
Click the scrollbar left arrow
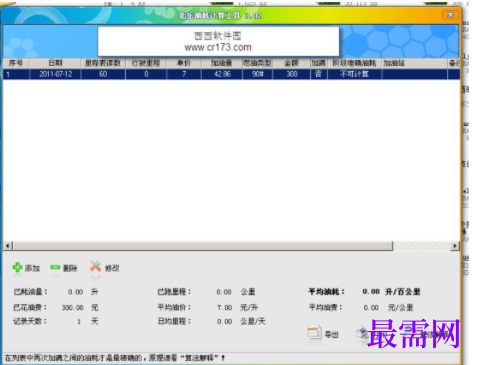(8, 246)
